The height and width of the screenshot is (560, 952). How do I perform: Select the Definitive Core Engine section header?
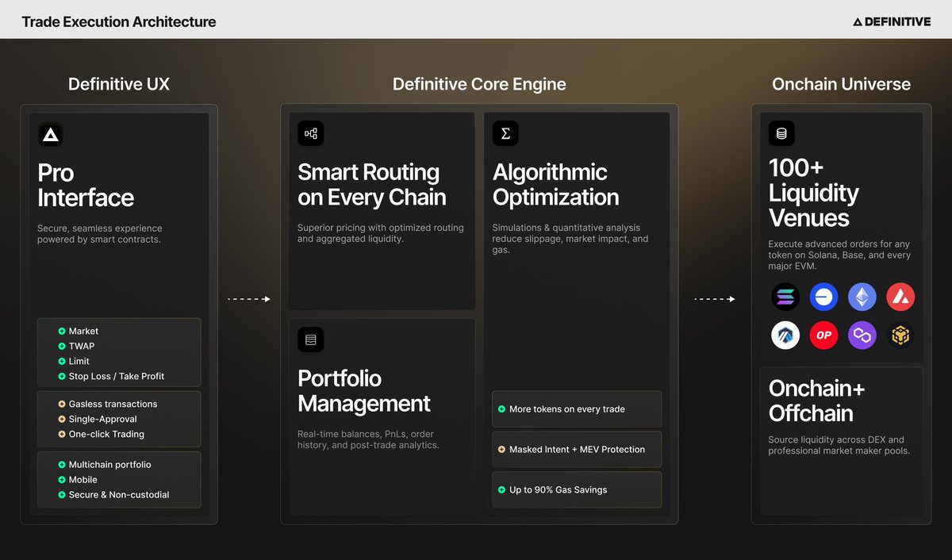479,83
